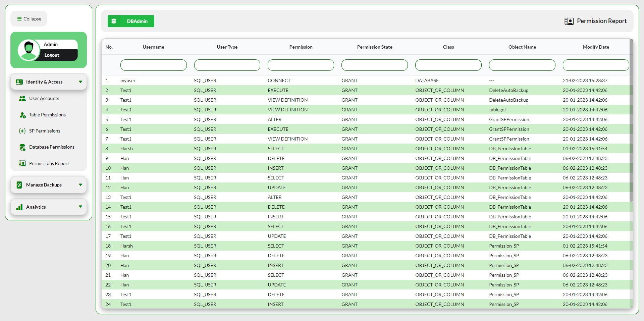
Task: Open SP Permissions menu item
Action: pyautogui.click(x=45, y=131)
